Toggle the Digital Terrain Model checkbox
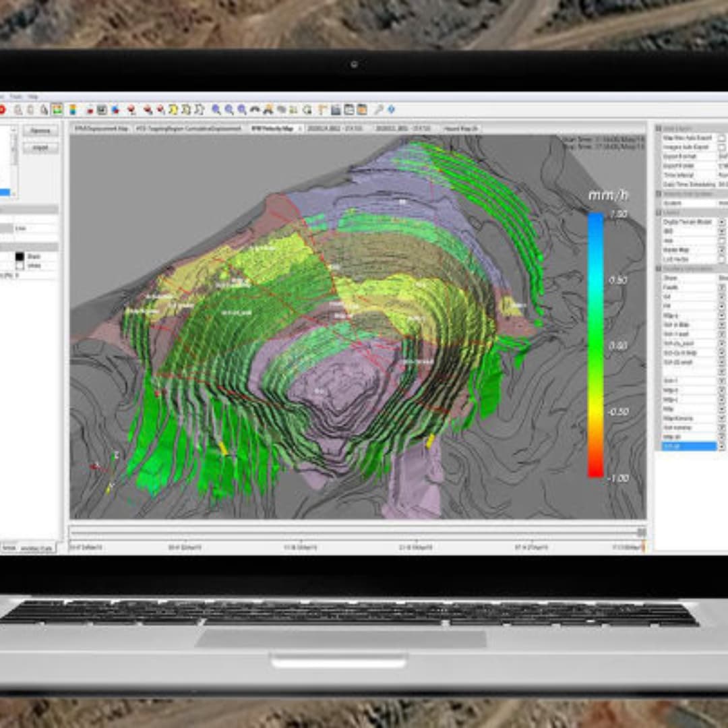 pyautogui.click(x=721, y=222)
